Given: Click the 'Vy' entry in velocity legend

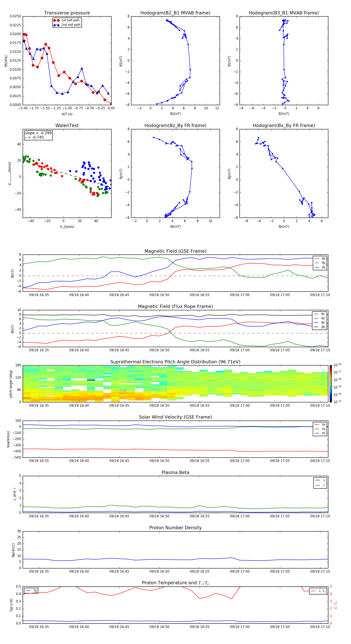Looking at the screenshot, I should tap(320, 429).
